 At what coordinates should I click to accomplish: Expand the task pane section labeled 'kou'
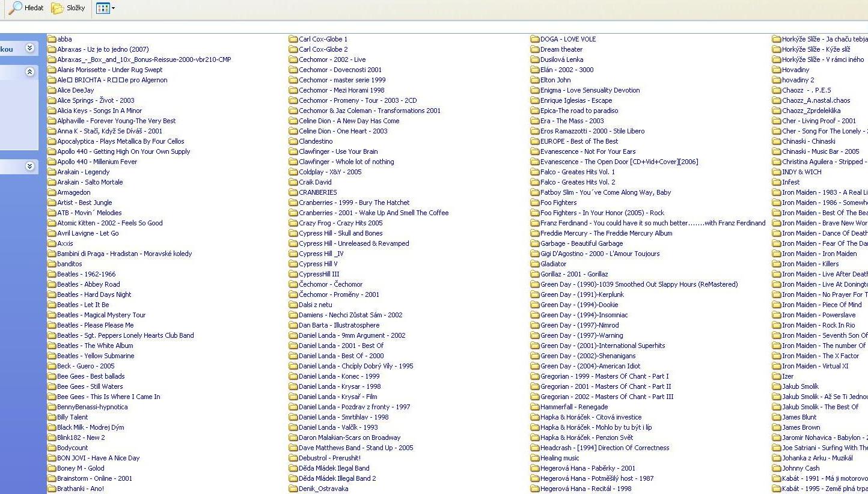pyautogui.click(x=29, y=48)
